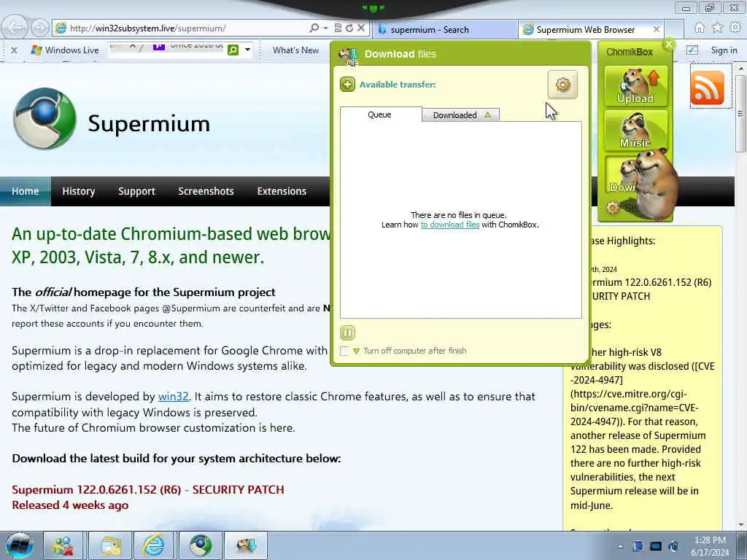Viewport: 747px width, 560px height.
Task: Click the orange RSS feed icon
Action: 707,87
